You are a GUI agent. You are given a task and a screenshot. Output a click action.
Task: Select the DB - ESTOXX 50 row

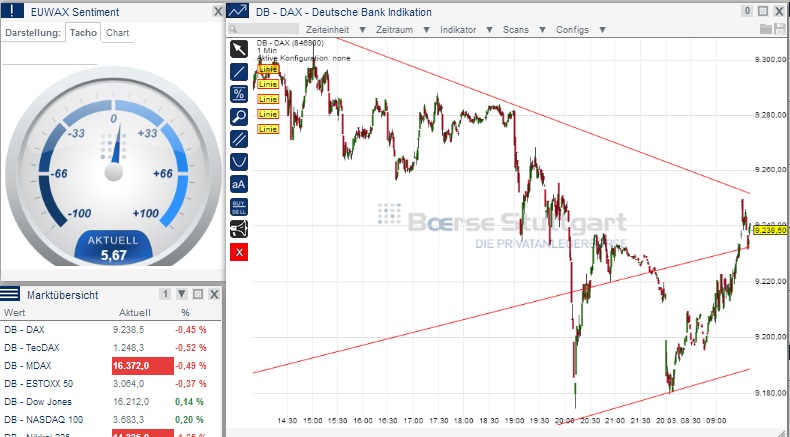[110, 384]
